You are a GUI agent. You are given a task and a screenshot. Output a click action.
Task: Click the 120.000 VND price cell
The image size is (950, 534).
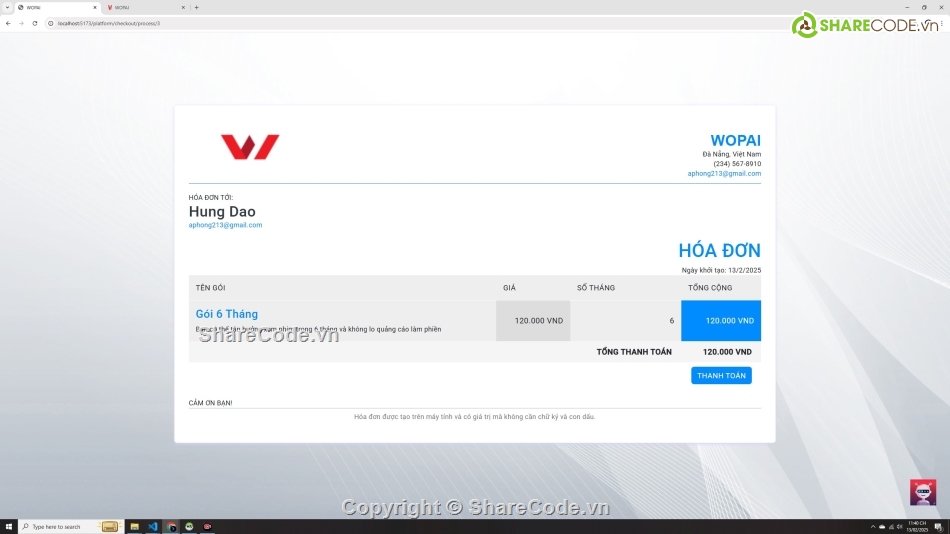(x=533, y=321)
